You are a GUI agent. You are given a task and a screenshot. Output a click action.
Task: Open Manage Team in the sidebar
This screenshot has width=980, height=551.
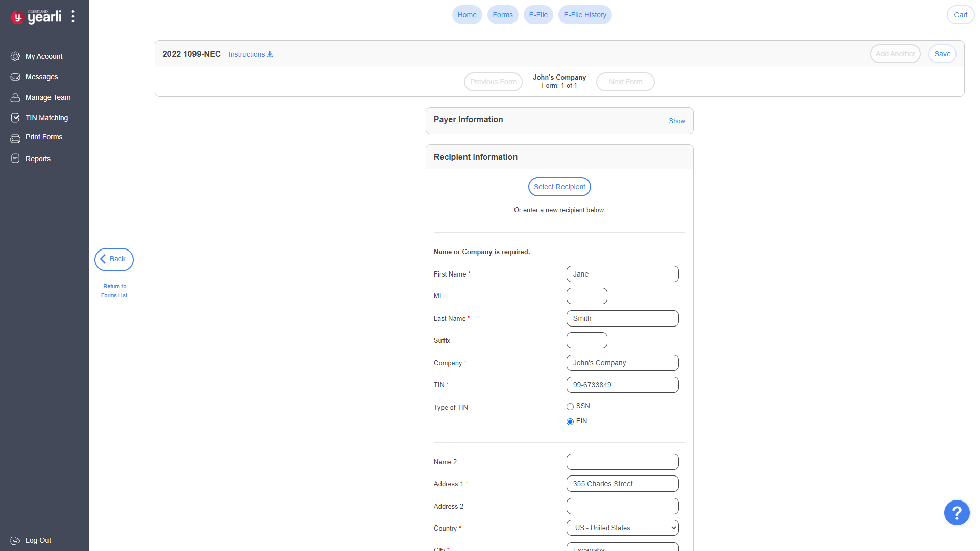(48, 97)
